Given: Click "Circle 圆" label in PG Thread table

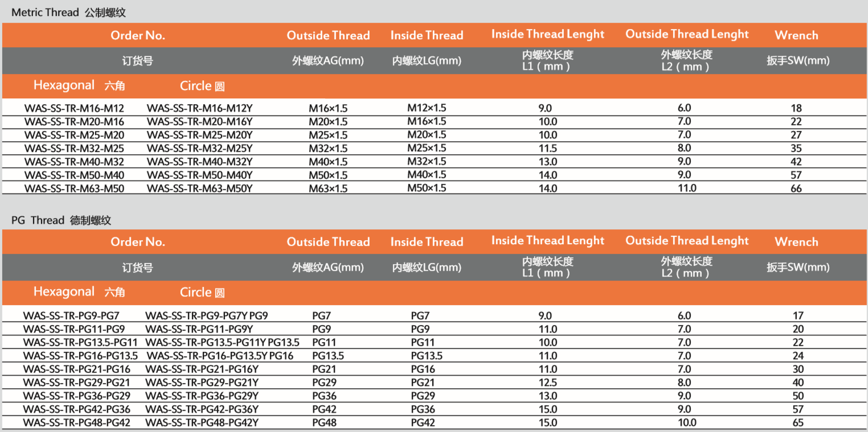Looking at the screenshot, I should pyautogui.click(x=203, y=293).
